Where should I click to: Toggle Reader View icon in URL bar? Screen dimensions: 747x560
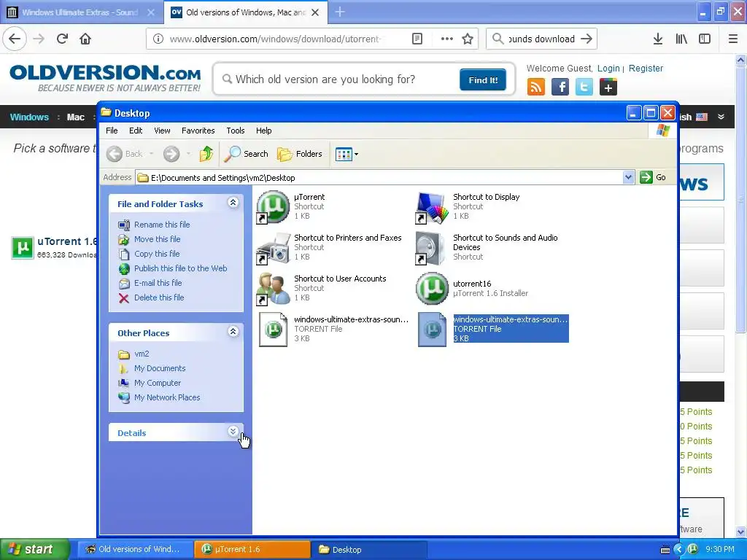(417, 39)
